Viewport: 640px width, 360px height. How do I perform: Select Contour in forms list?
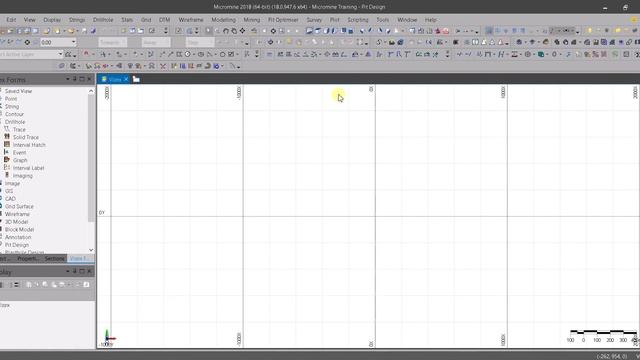[14, 114]
